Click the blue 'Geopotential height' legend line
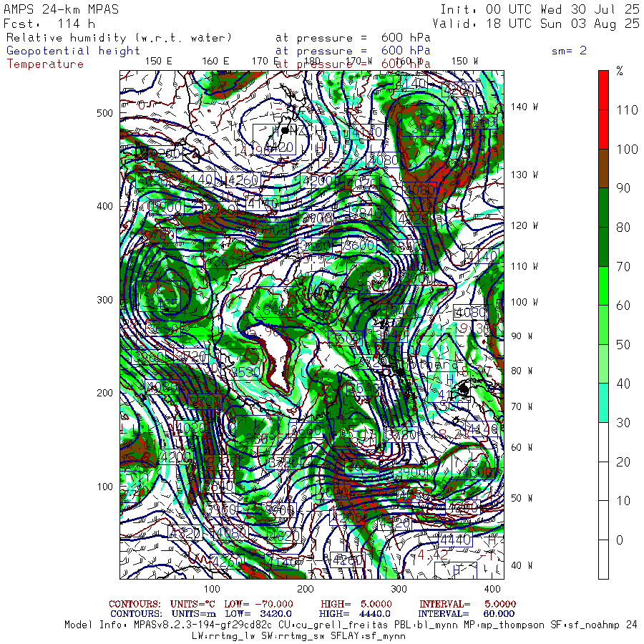644x644 pixels. coord(73,51)
